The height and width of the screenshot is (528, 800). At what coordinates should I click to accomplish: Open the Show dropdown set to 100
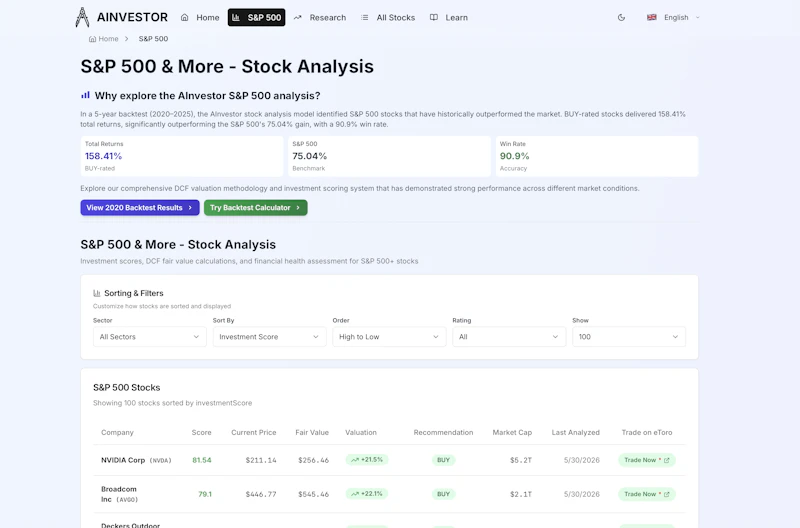[x=629, y=337]
